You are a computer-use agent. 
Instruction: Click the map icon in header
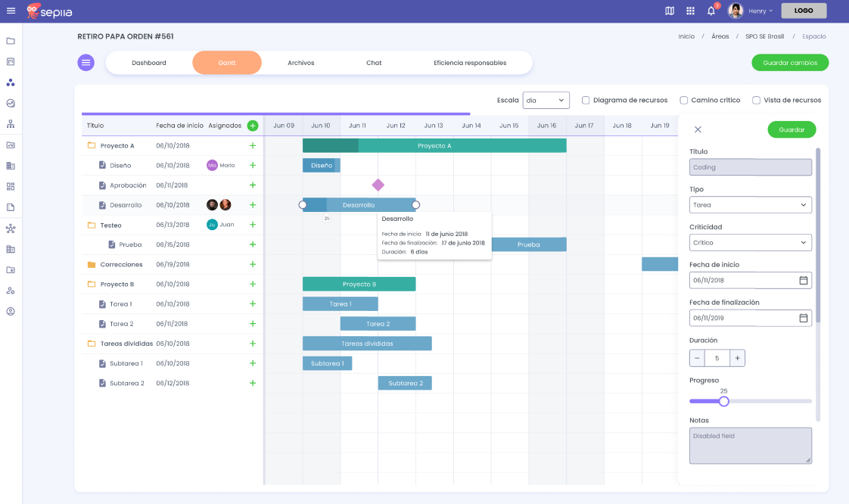coord(669,11)
